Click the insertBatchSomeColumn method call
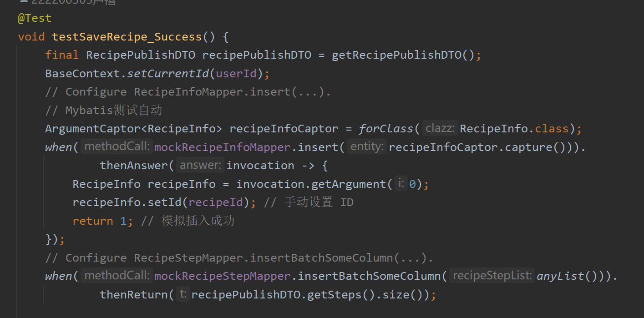 369,276
